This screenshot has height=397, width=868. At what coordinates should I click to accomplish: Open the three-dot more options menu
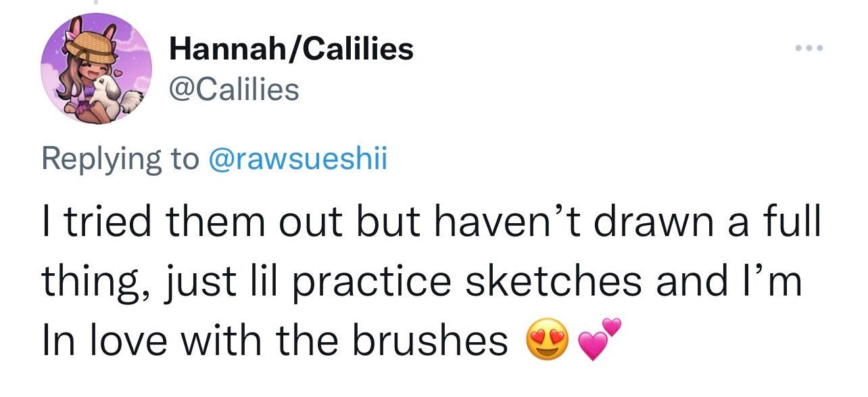tap(808, 49)
